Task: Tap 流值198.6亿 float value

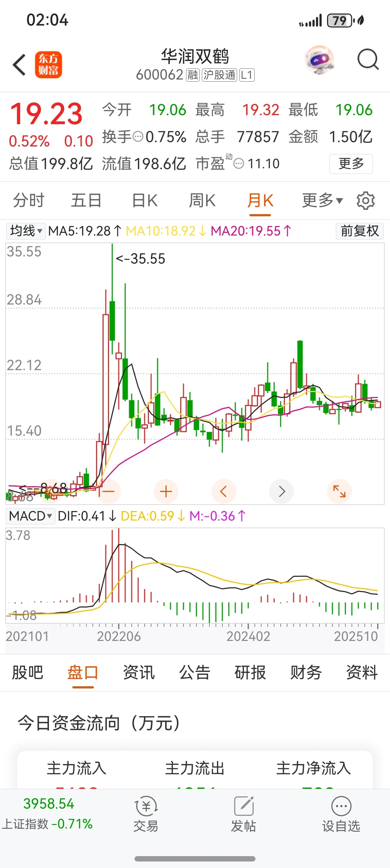Action: point(144,164)
